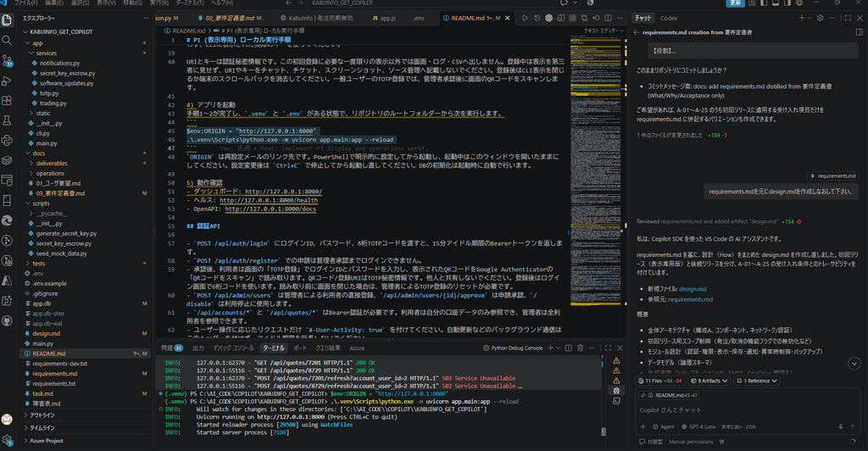
Task: Maximize the chat panel
Action: 848,19
